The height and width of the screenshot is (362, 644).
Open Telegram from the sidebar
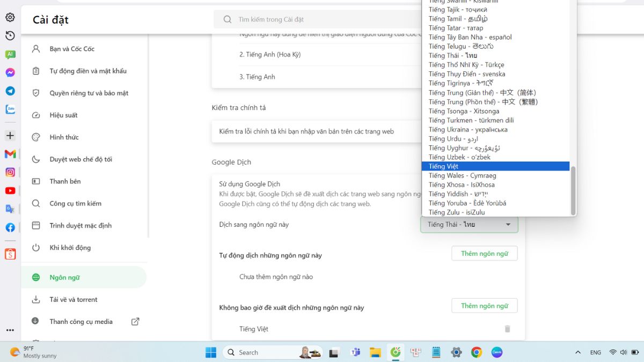click(x=10, y=91)
